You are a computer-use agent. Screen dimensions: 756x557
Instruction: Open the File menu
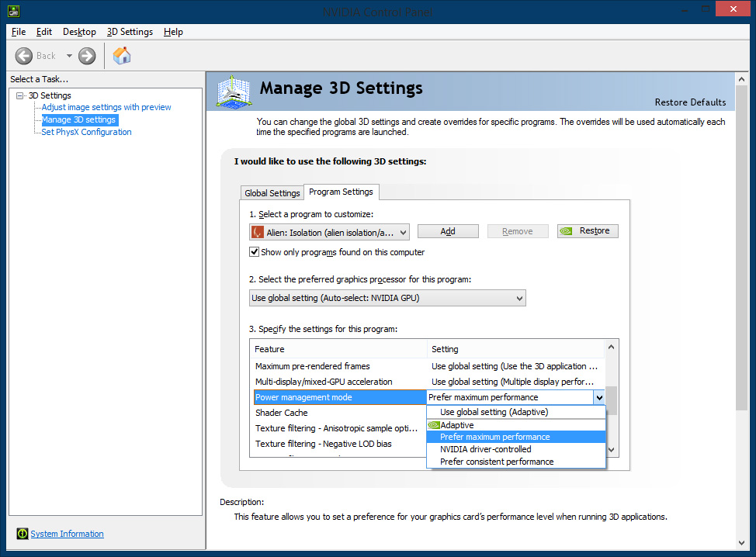coord(19,32)
